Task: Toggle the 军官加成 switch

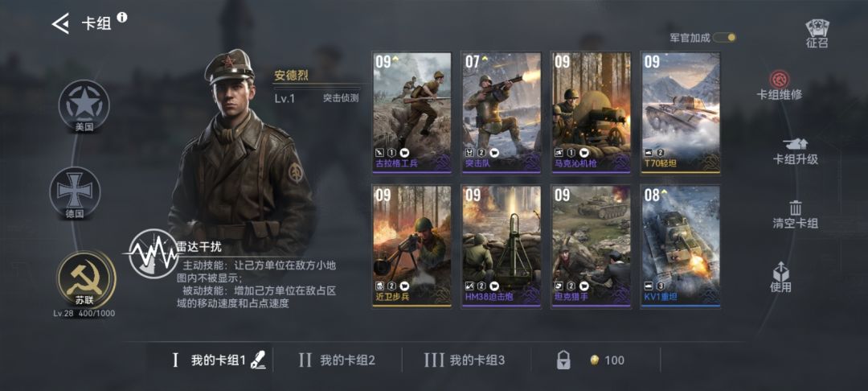Action: 724,38
